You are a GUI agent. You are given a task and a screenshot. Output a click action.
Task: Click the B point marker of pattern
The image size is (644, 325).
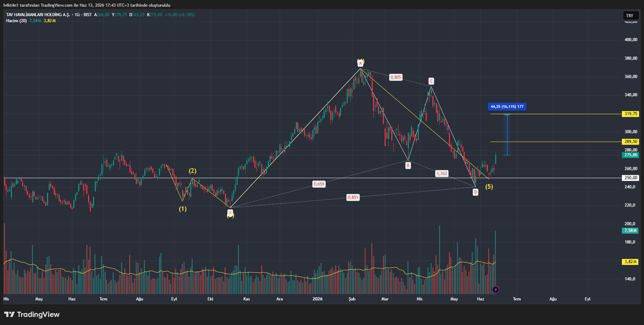tap(408, 165)
